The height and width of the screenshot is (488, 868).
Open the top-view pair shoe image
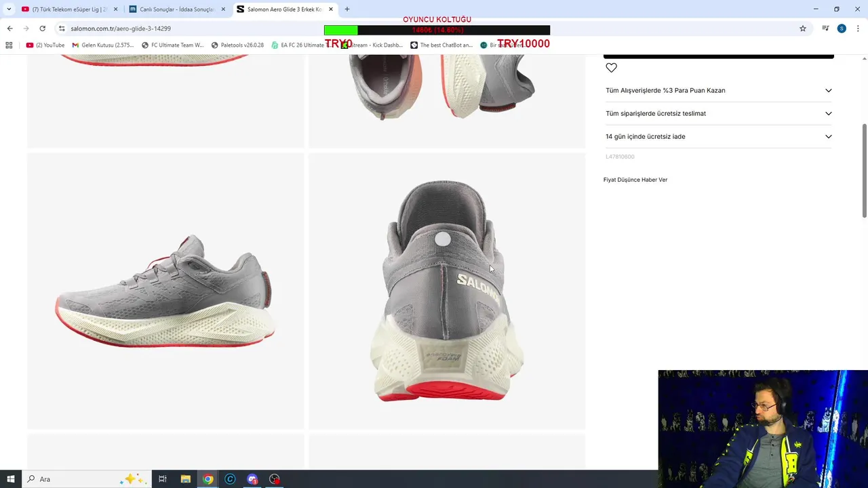(447, 101)
